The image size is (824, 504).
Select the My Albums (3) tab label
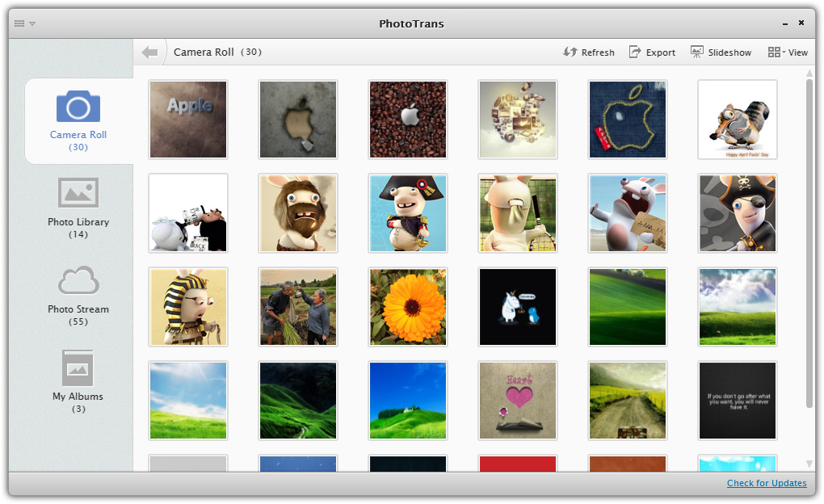(78, 402)
